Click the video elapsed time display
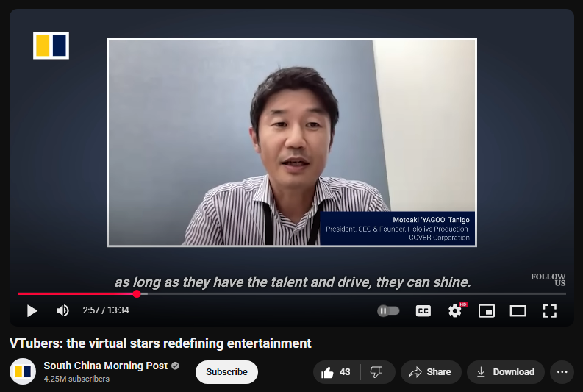 pos(106,311)
